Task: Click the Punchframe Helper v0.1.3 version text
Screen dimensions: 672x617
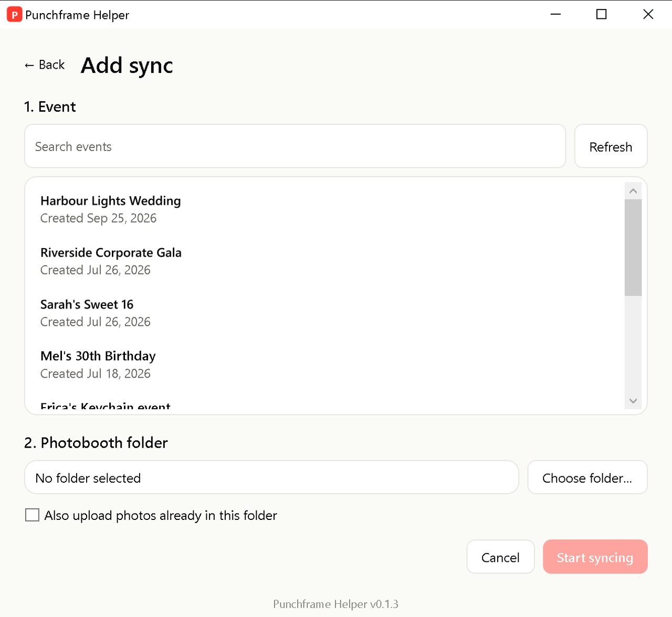Action: [x=335, y=604]
